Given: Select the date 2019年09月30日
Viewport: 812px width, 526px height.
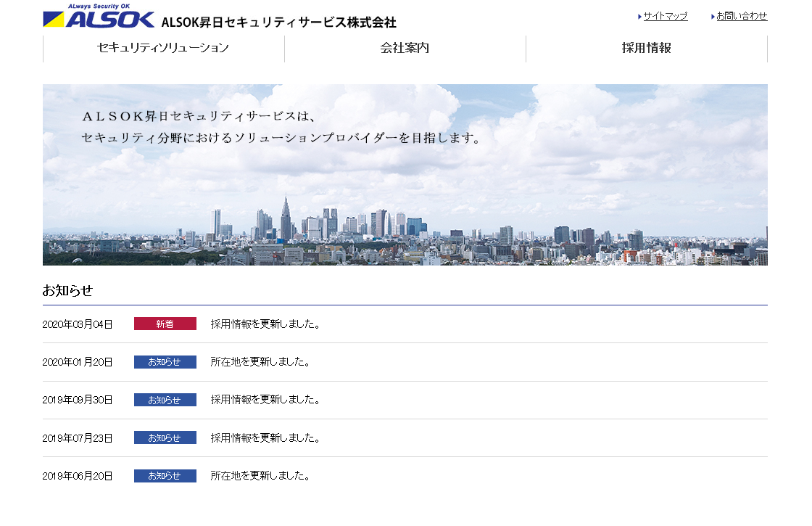Looking at the screenshot, I should [x=78, y=400].
